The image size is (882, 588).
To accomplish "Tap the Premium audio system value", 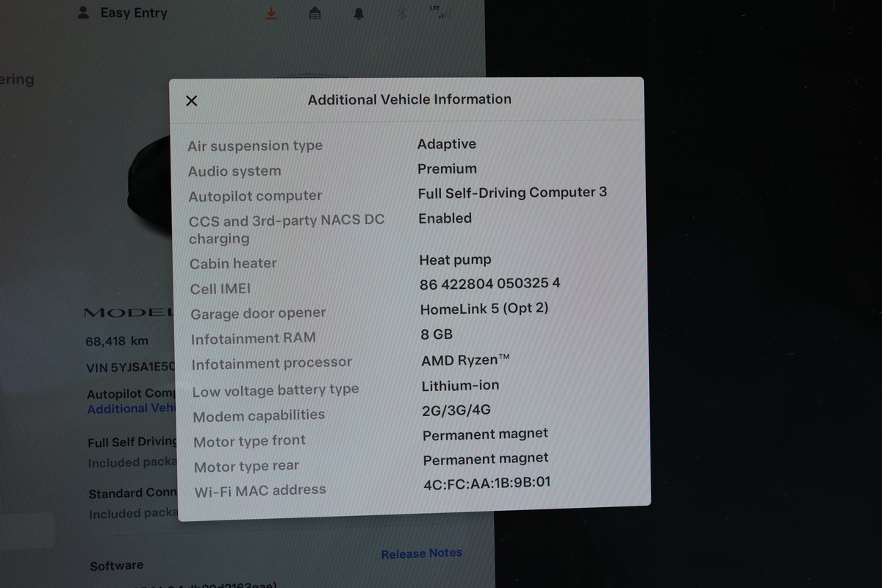I will click(447, 168).
